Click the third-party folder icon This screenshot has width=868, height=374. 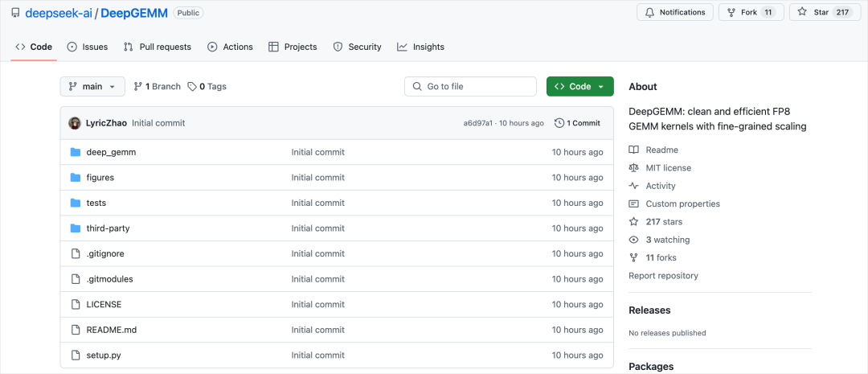(x=76, y=228)
